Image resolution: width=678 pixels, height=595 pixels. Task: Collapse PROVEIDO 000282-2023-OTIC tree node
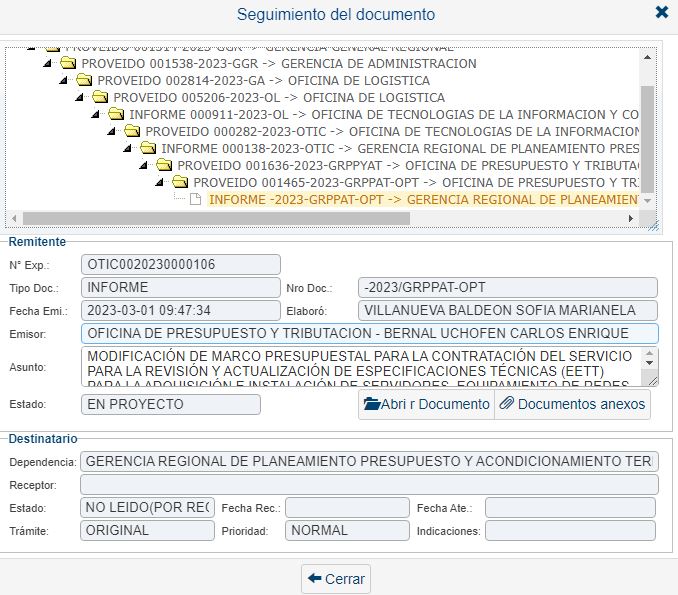pyautogui.click(x=112, y=131)
